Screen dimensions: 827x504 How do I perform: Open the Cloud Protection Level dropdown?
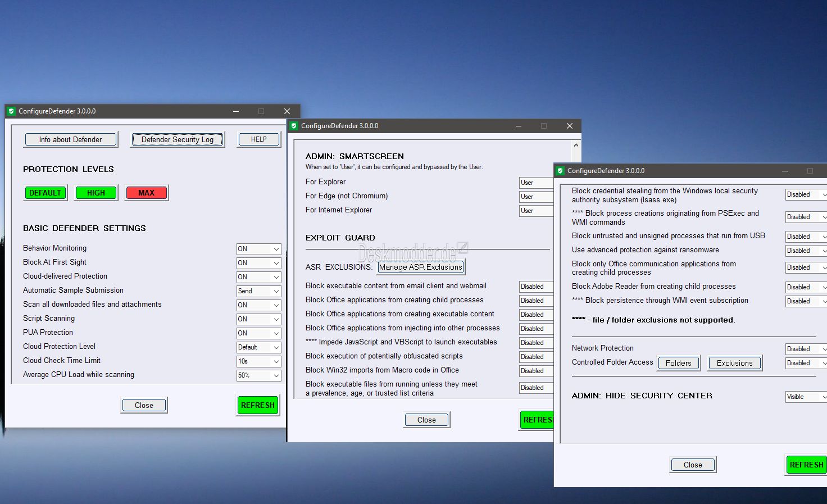258,347
